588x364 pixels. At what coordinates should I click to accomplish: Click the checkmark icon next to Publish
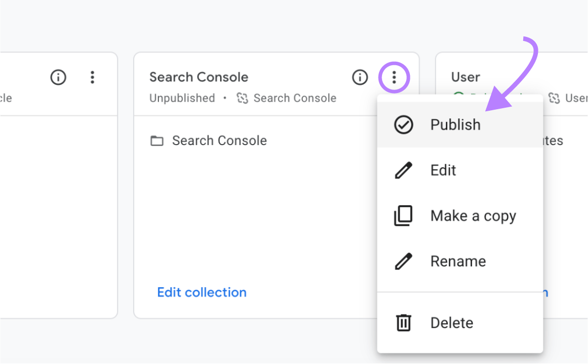(403, 124)
